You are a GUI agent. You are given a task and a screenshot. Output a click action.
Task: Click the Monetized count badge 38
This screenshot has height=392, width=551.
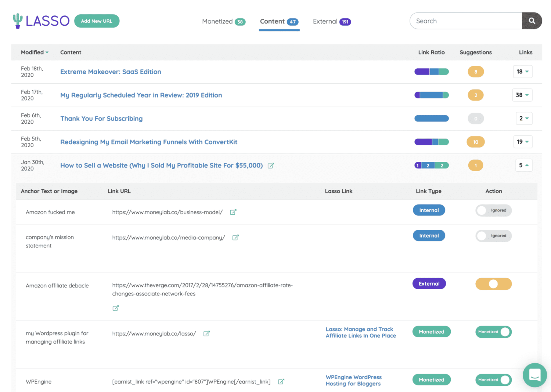(x=240, y=22)
